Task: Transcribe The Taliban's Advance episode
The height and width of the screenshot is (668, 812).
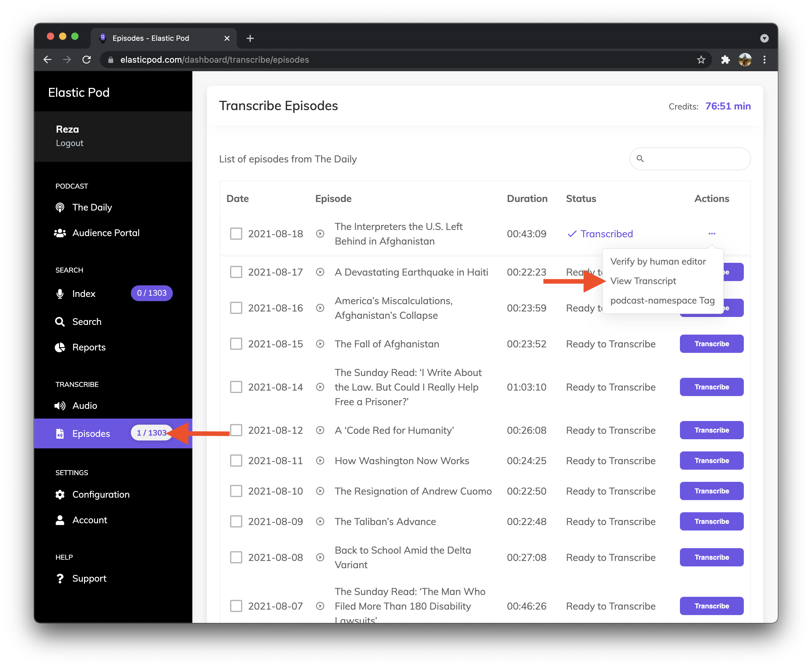Action: click(x=712, y=521)
